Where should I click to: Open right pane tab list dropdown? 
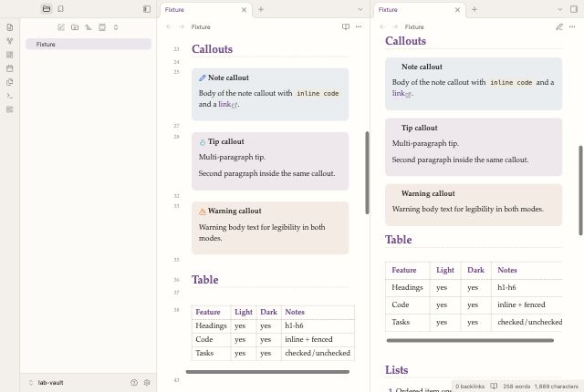coord(559,10)
